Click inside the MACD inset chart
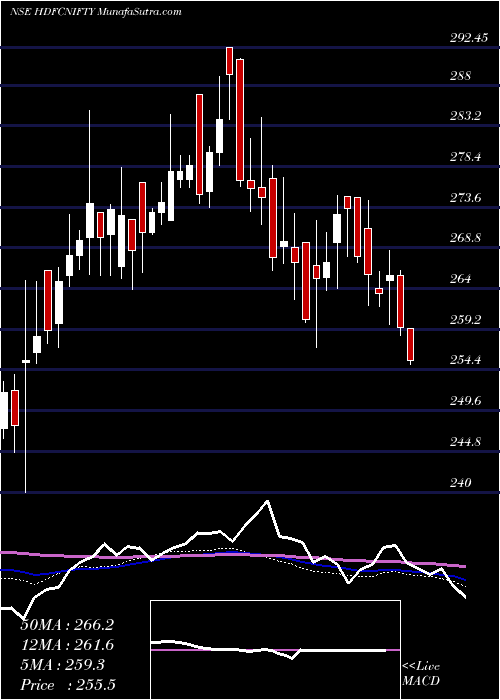 (275, 650)
